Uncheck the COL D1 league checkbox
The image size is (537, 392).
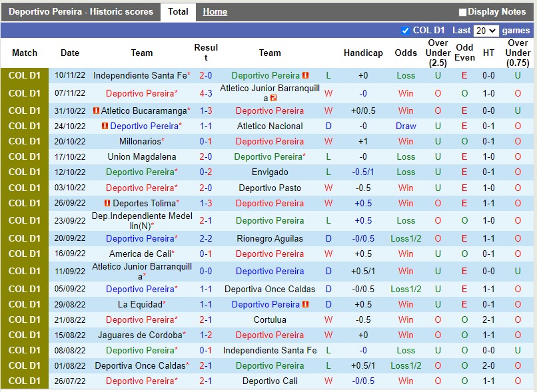pos(404,30)
